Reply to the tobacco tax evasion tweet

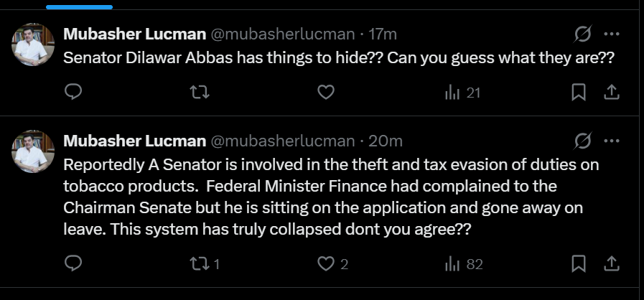coord(73,263)
